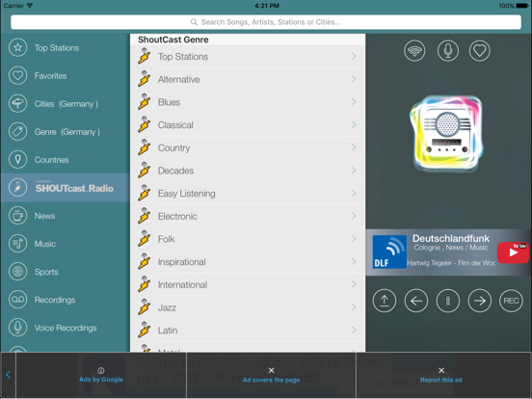Select the News sidebar label
The height and width of the screenshot is (399, 532).
[44, 216]
